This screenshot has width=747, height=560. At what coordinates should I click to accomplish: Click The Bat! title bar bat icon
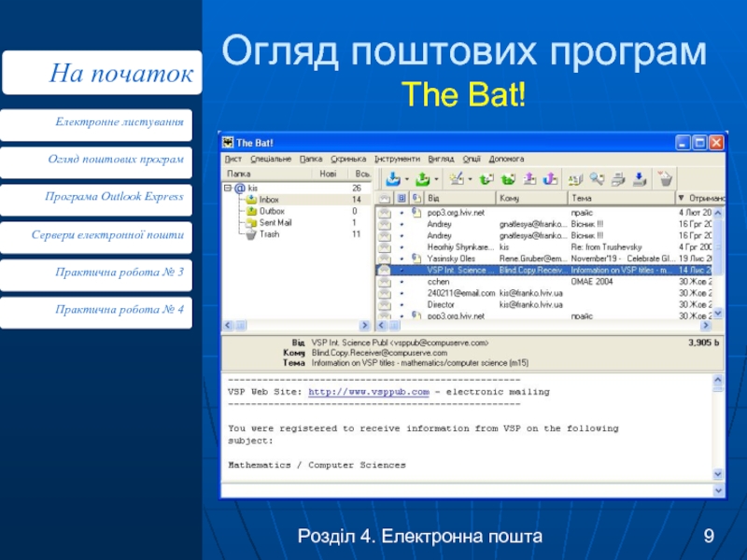pyautogui.click(x=228, y=143)
